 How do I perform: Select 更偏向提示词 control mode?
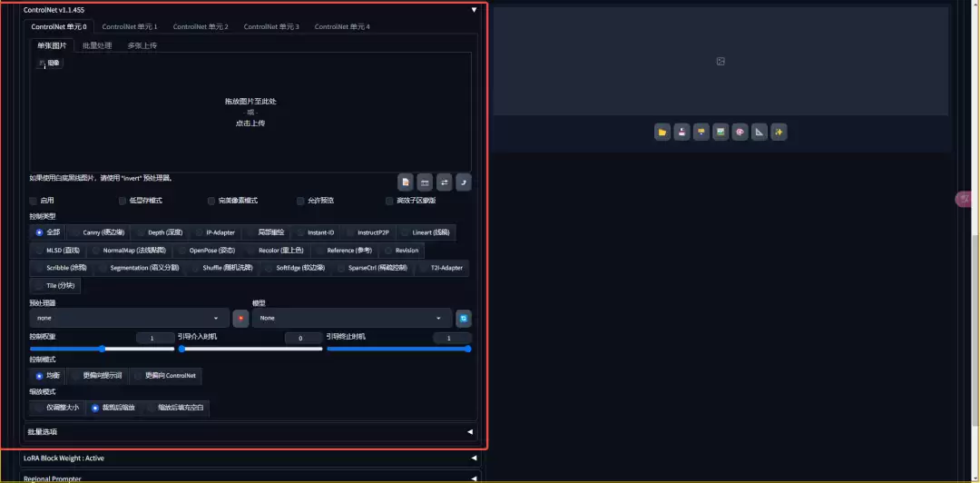pos(97,376)
